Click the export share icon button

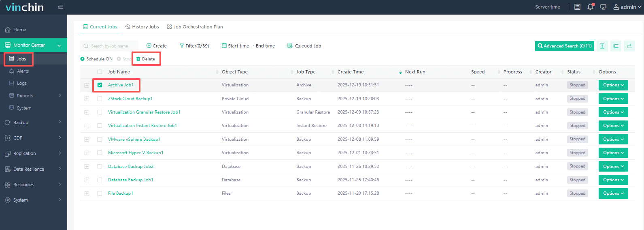click(x=629, y=46)
